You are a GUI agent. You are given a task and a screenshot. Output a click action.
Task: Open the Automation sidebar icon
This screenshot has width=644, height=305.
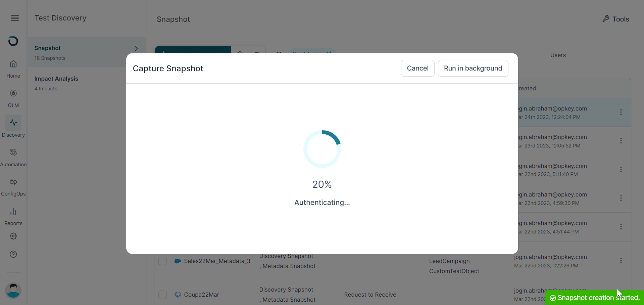tap(13, 152)
